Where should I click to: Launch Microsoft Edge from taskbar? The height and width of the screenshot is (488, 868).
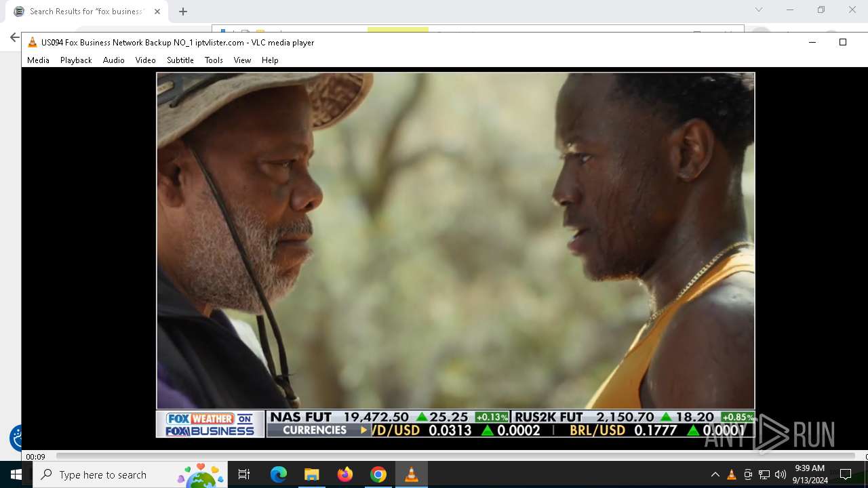click(x=279, y=474)
